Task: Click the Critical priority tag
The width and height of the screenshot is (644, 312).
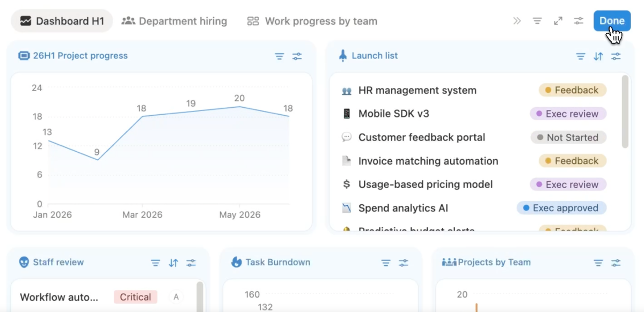Action: (x=136, y=297)
